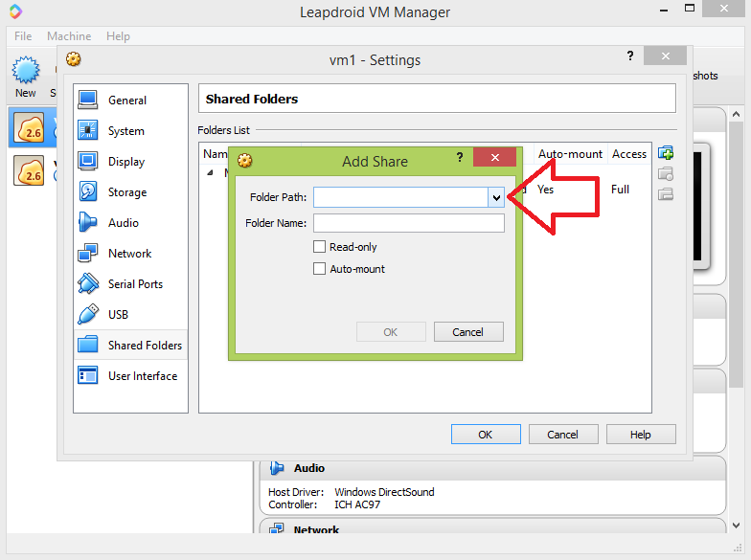The width and height of the screenshot is (751, 560).
Task: Select the second 2.6 VM in list
Action: 29,170
